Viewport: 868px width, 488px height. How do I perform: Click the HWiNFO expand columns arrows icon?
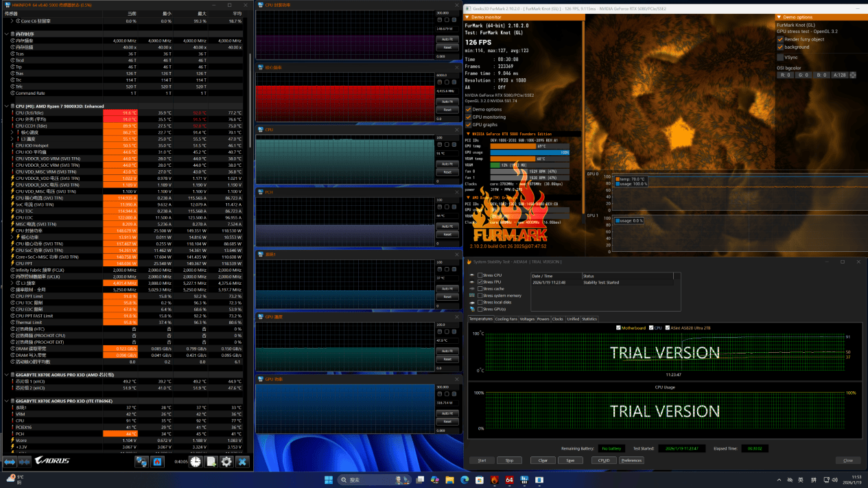pyautogui.click(x=10, y=462)
